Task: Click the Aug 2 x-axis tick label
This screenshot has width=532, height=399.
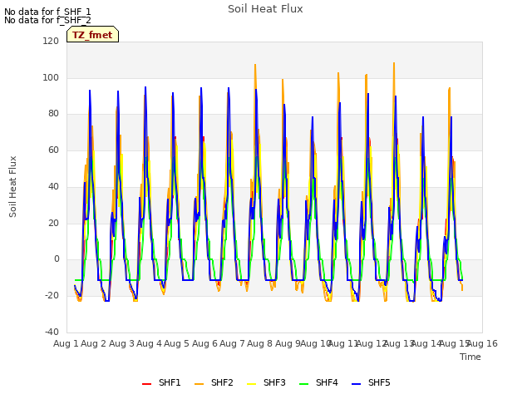Action: pyautogui.click(x=94, y=343)
